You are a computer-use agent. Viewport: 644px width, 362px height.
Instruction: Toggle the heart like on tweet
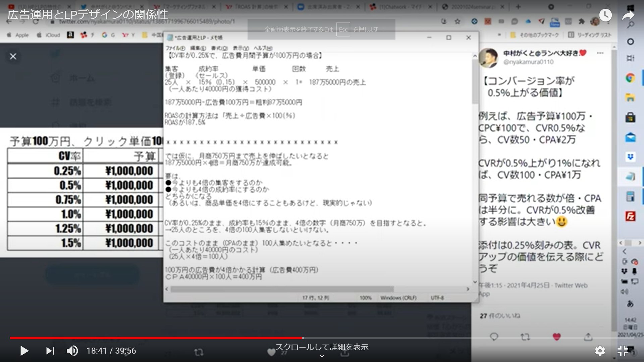557,337
